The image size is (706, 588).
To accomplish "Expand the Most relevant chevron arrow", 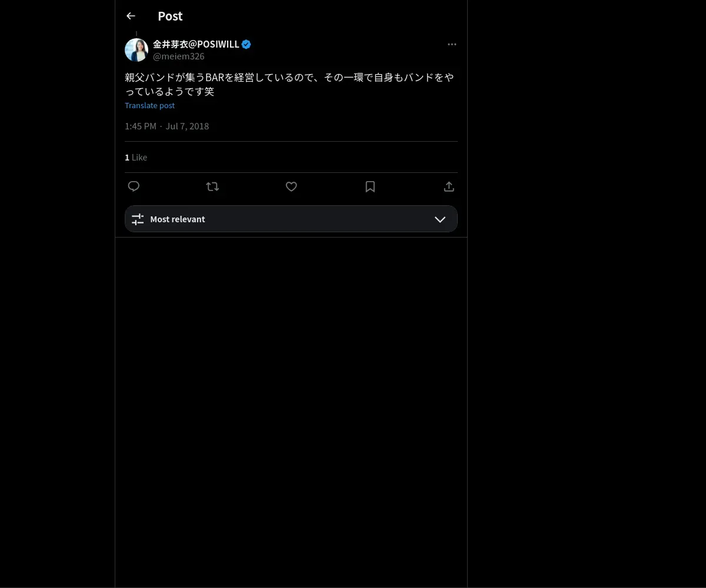I will (440, 219).
